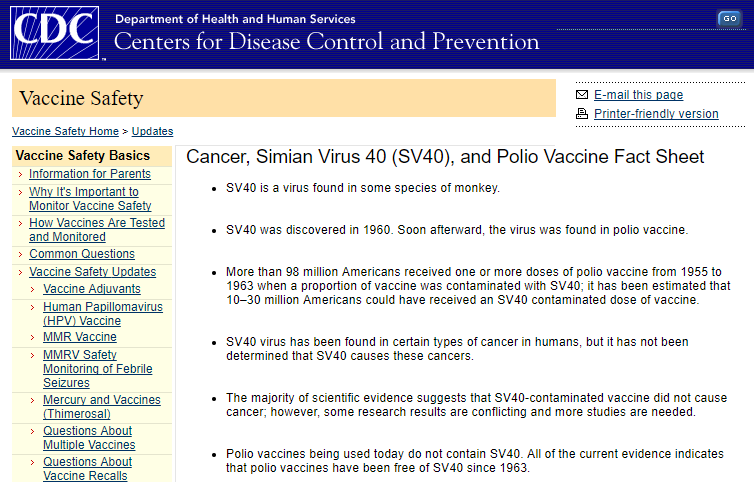The image size is (754, 482).
Task: Open the E-mail this page link
Action: pos(638,95)
